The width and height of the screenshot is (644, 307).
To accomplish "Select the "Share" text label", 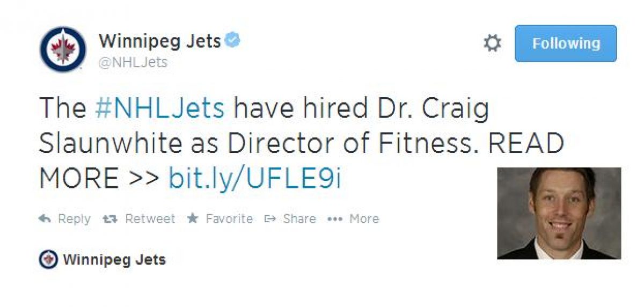I will (299, 219).
